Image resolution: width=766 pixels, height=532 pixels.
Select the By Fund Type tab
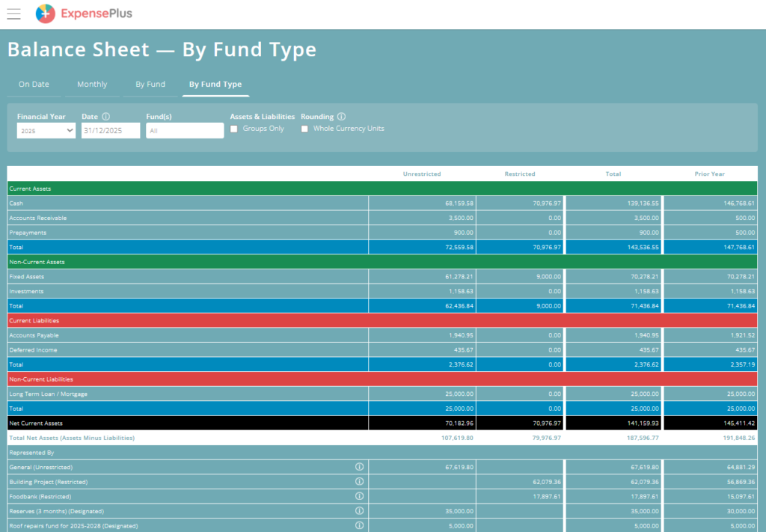(x=215, y=85)
